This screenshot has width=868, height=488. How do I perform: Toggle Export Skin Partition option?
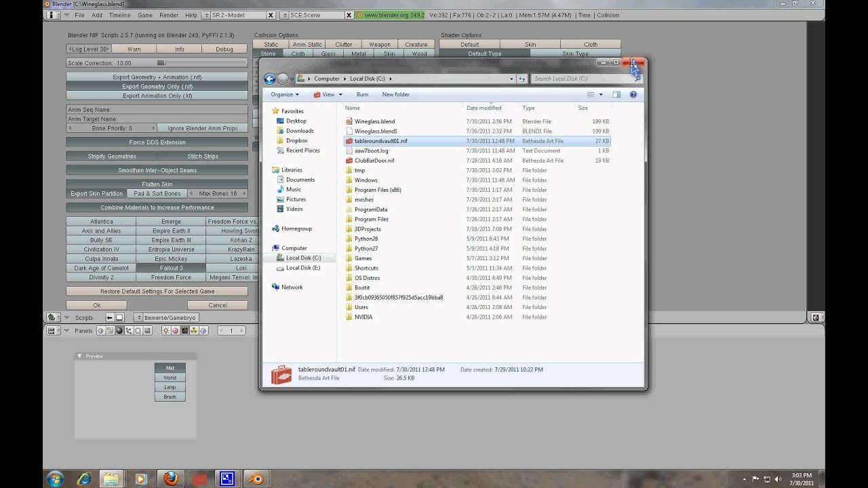pos(96,194)
